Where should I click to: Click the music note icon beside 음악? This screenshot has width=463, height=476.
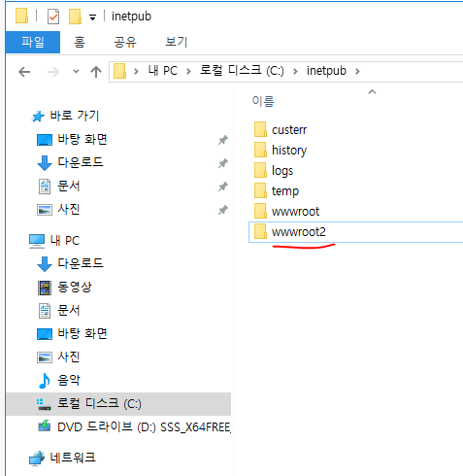[x=45, y=381]
